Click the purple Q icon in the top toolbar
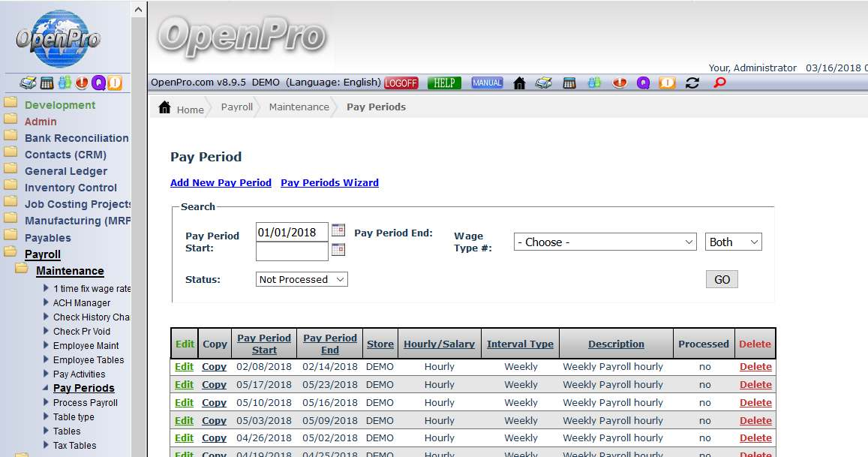Viewport: 868px width, 457px height. pyautogui.click(x=643, y=83)
